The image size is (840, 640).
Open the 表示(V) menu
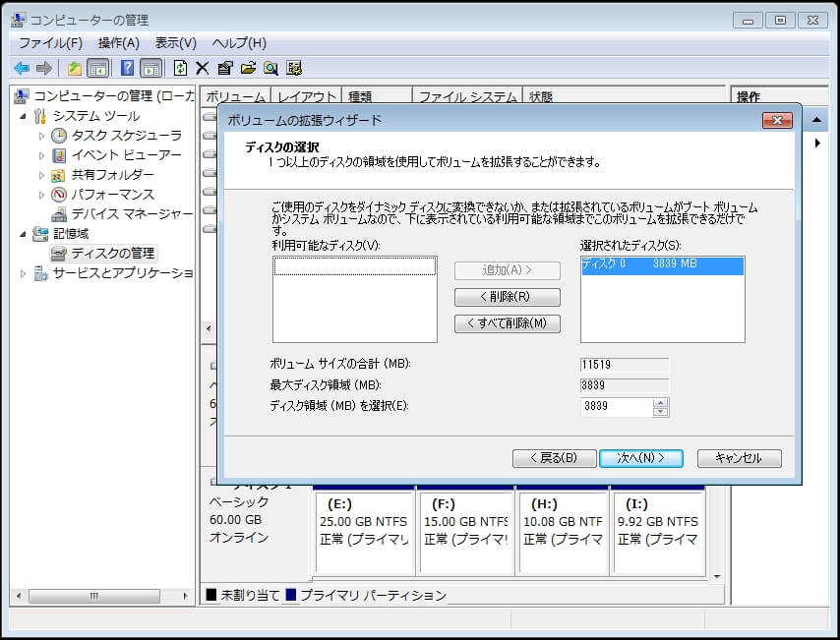pyautogui.click(x=175, y=43)
